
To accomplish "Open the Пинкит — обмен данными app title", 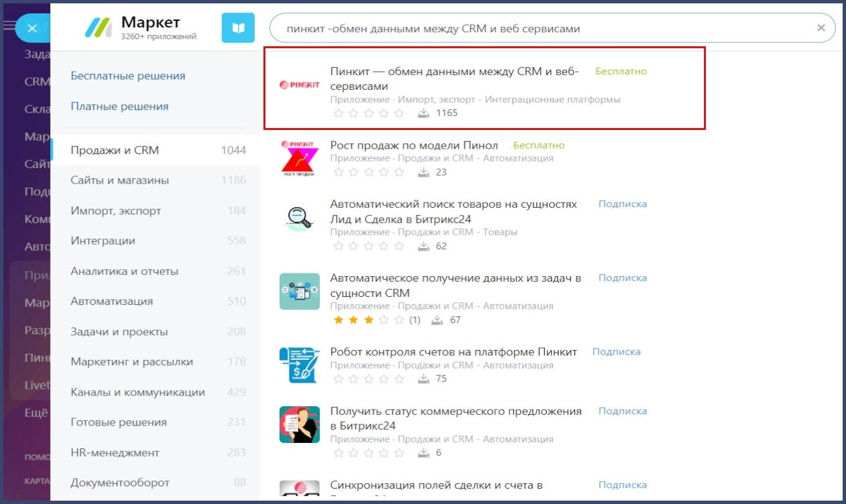I will pos(454,78).
